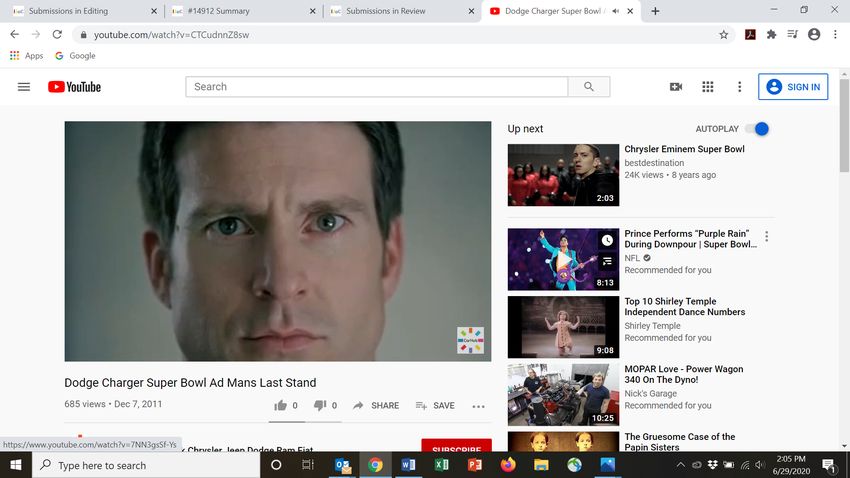Image resolution: width=850 pixels, height=478 pixels.
Task: Open the YouTube hamburger guide menu
Action: 24,87
